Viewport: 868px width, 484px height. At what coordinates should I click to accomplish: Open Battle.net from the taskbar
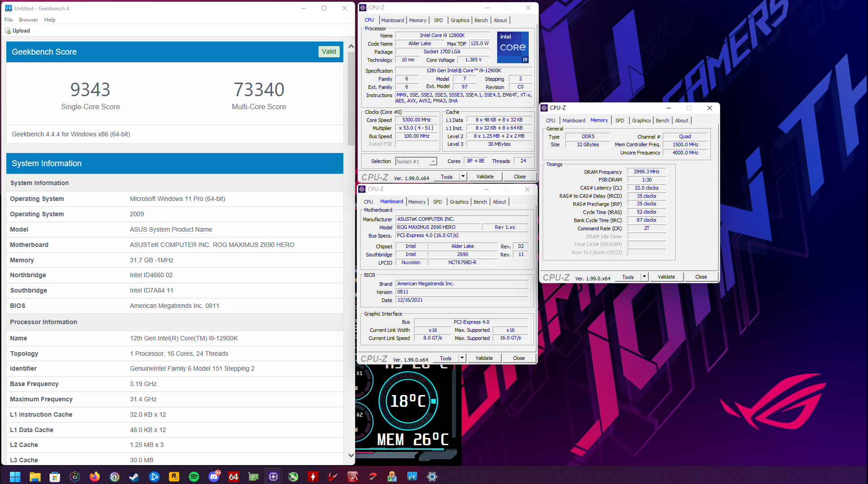click(x=154, y=476)
